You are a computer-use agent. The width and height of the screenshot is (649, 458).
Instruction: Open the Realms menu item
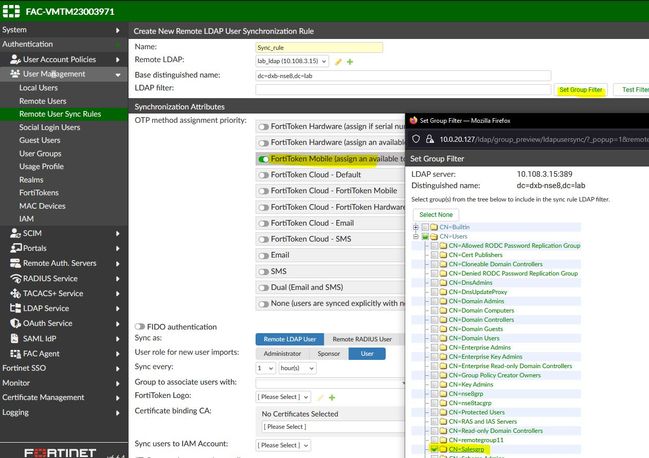(x=31, y=180)
